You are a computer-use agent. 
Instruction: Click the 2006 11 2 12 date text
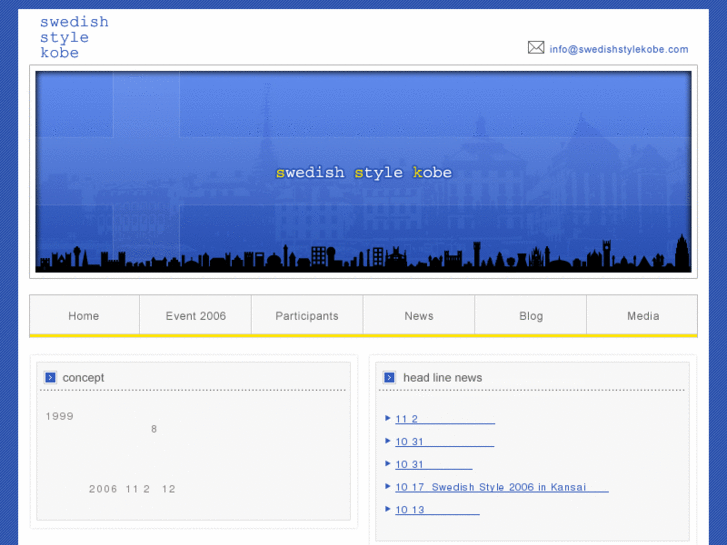(132, 489)
